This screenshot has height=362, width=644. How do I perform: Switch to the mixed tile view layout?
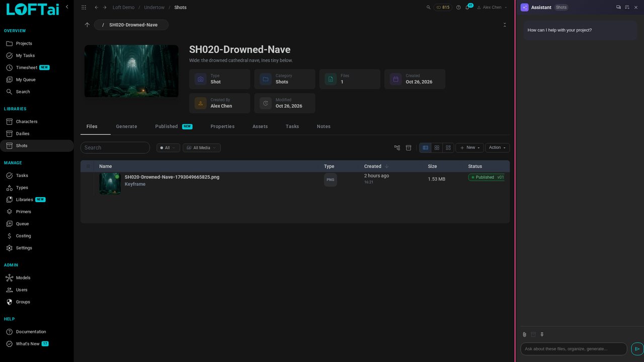pos(448,148)
